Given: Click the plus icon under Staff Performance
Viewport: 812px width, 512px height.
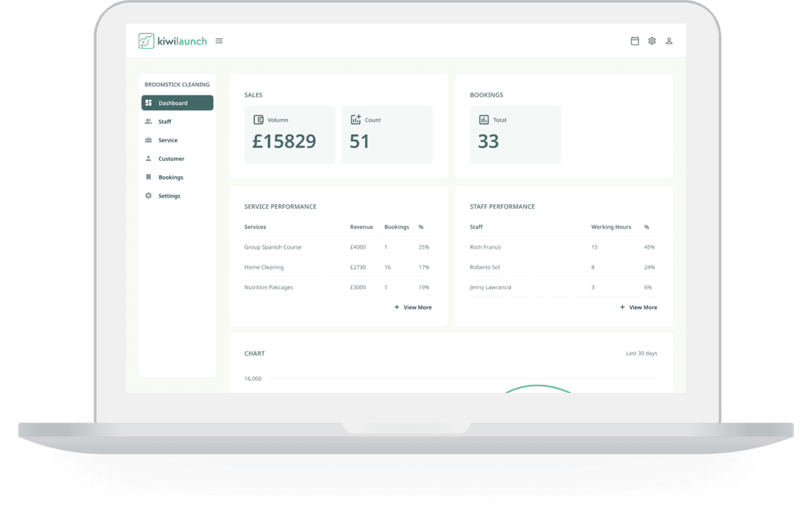Looking at the screenshot, I should tap(623, 307).
